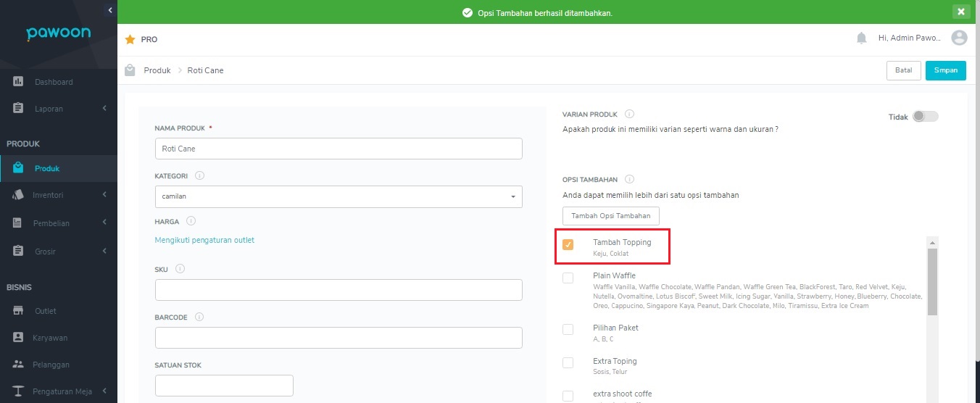Screen dimensions: 980x403
Task: Check the Plain Waffle checkbox
Action: click(x=568, y=278)
